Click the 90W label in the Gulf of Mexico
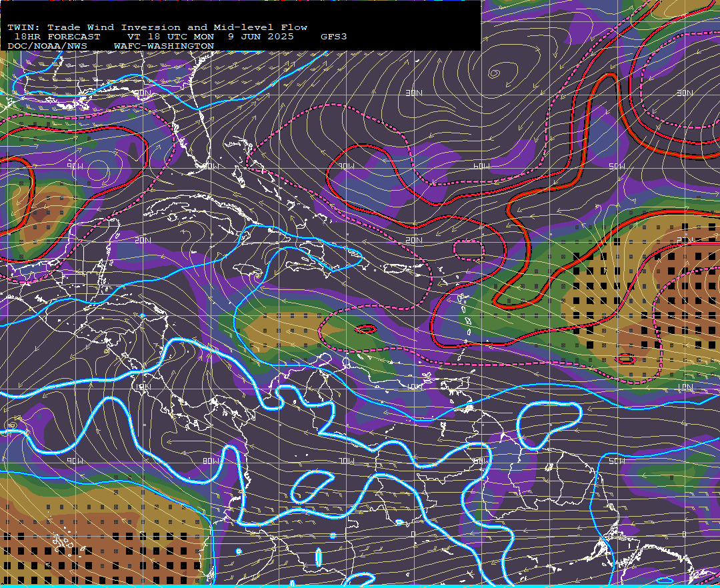 tap(75, 166)
